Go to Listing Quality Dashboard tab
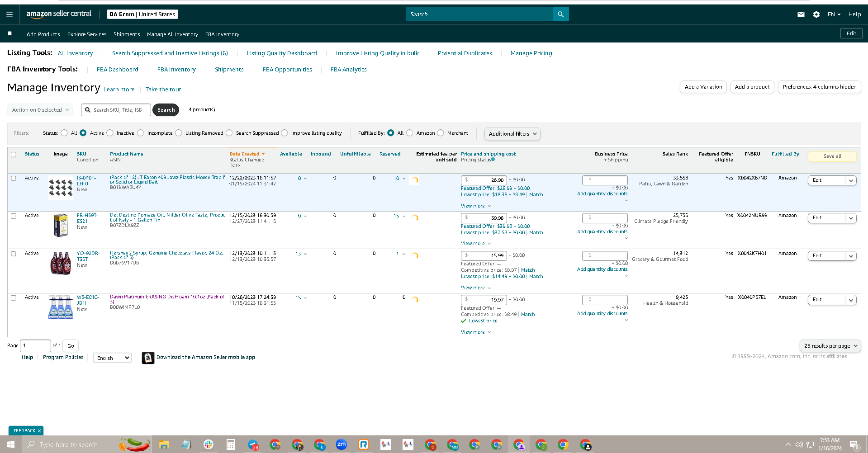This screenshot has height=453, width=868. pyautogui.click(x=282, y=53)
